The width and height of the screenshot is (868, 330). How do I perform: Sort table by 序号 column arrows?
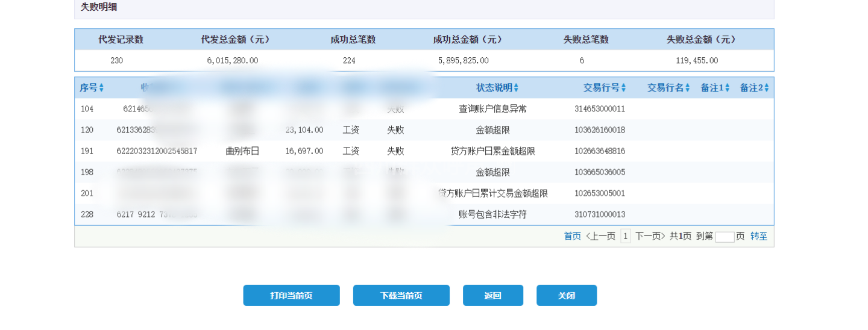101,88
